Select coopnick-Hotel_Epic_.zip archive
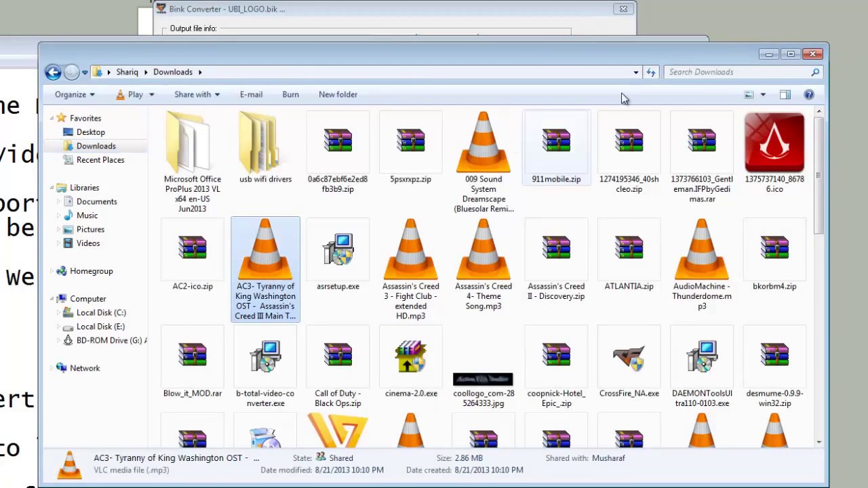The height and width of the screenshot is (488, 868). (x=556, y=367)
